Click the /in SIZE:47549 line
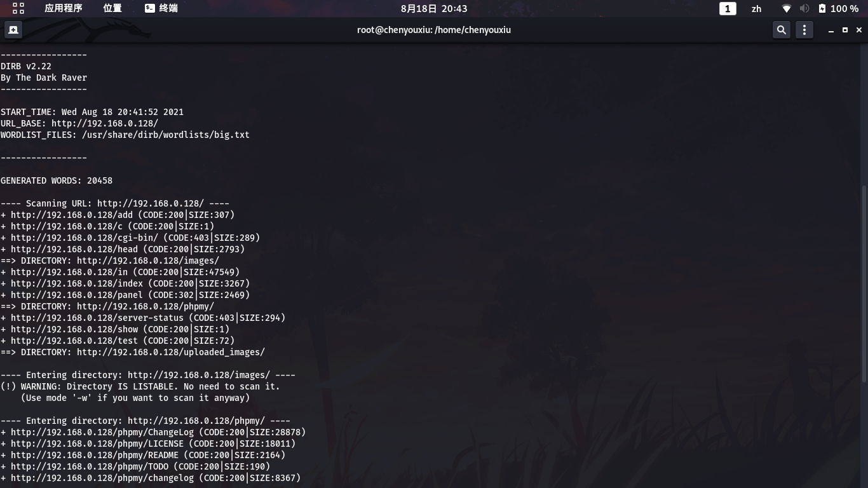868x488 pixels. [120, 272]
